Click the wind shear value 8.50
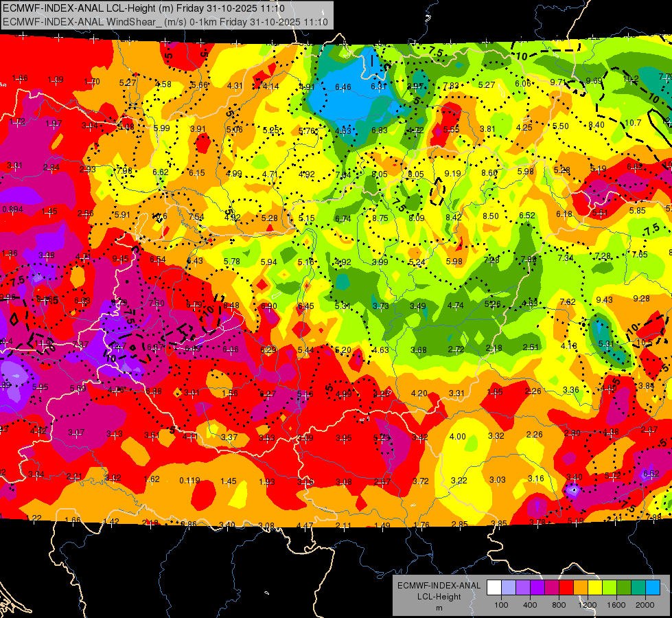 pyautogui.click(x=491, y=216)
